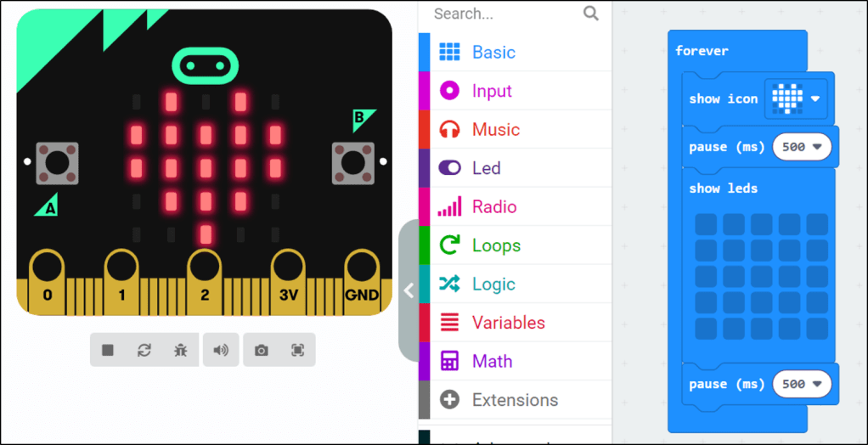Collapse the simulator panel with the arrow handle
The height and width of the screenshot is (445, 868).
pos(409,290)
